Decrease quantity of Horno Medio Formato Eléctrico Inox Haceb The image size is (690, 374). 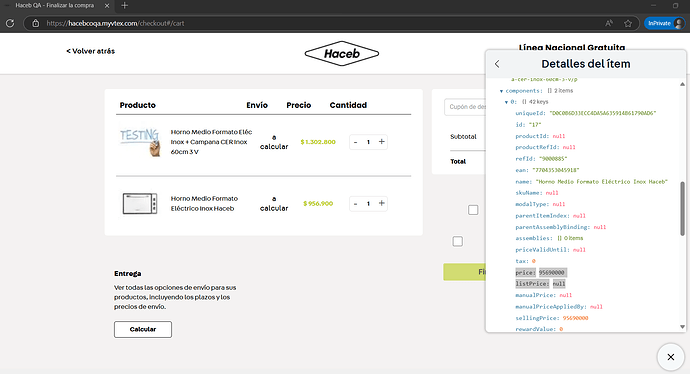[x=356, y=204]
